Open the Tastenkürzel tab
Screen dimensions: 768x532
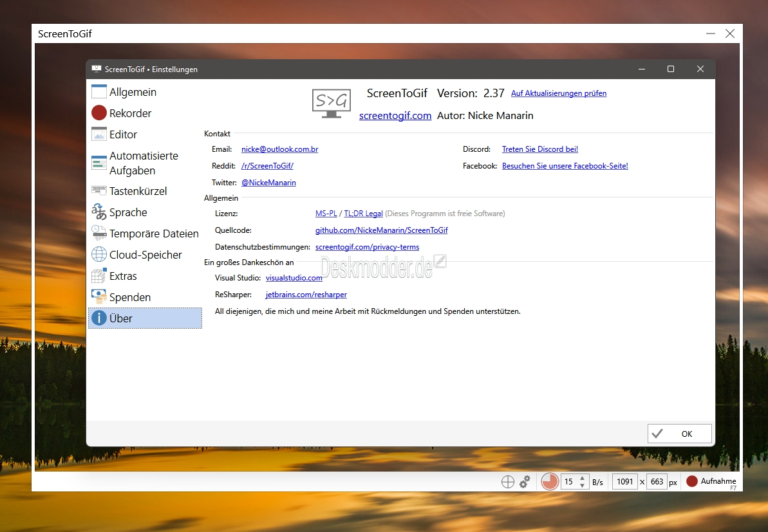click(x=145, y=191)
